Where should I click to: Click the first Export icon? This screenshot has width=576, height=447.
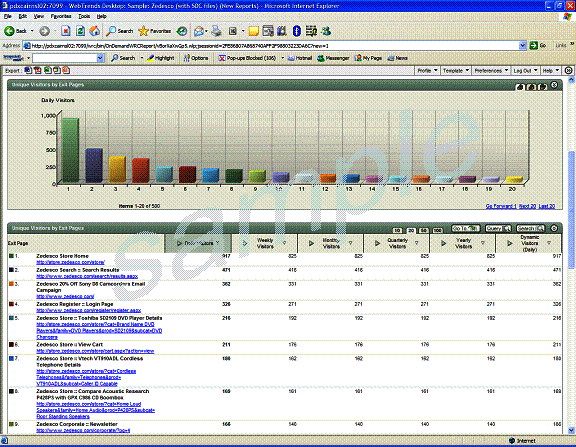(28, 70)
